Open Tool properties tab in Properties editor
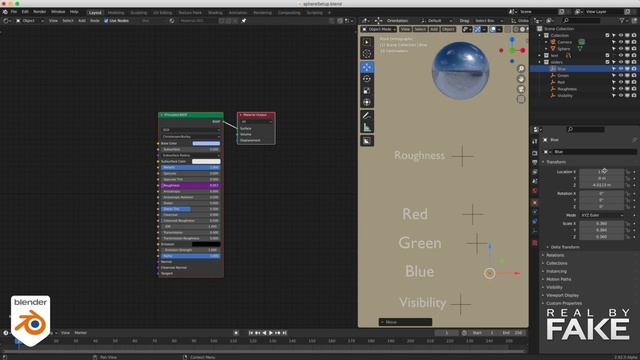Screen dimensions: 640x360 tap(535, 141)
